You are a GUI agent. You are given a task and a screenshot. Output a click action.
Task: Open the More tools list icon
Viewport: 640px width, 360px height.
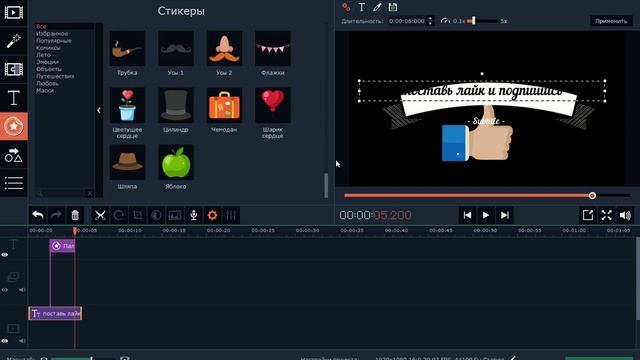(x=13, y=183)
